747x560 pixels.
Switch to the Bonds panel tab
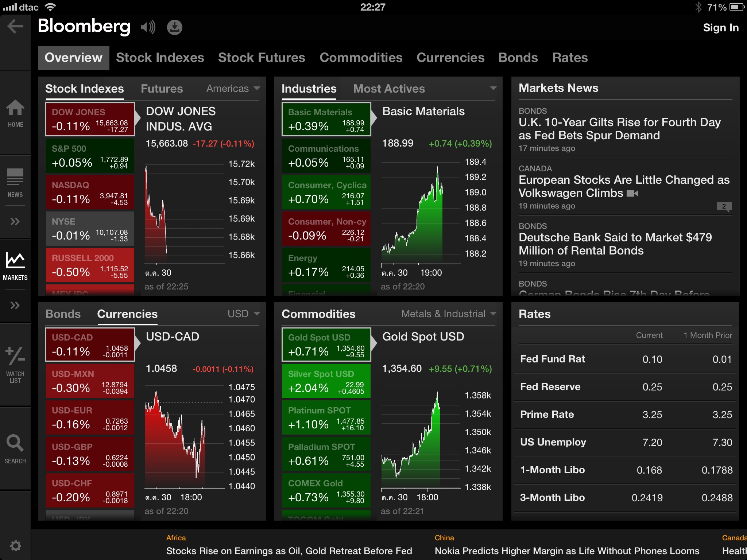[63, 314]
